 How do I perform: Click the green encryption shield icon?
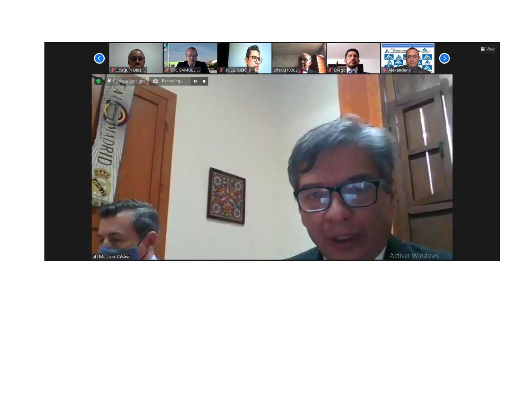98,81
